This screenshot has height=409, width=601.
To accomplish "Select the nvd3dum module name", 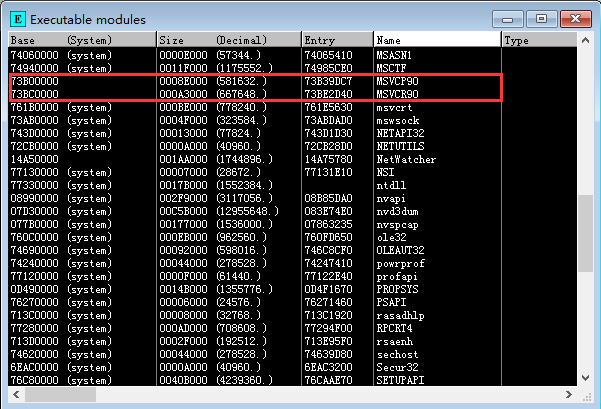I will coord(397,212).
